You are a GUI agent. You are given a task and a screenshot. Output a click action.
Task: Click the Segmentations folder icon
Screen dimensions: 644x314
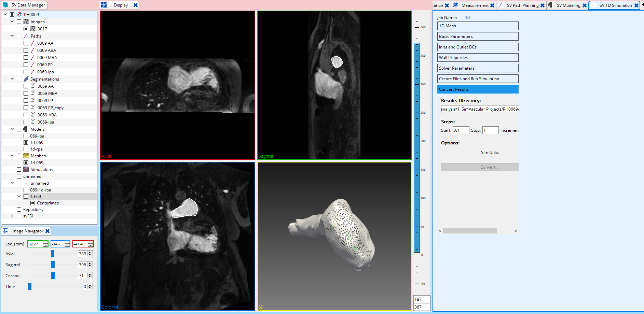click(26, 79)
